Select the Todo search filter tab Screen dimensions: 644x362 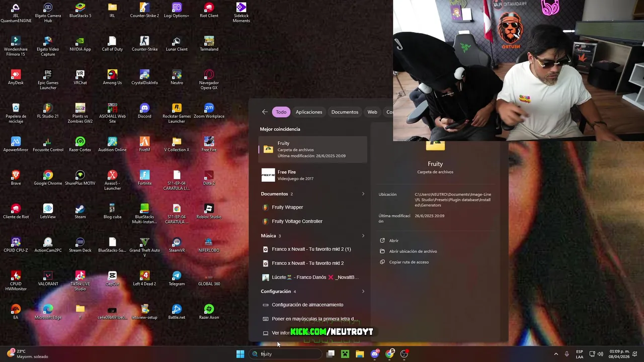(281, 112)
